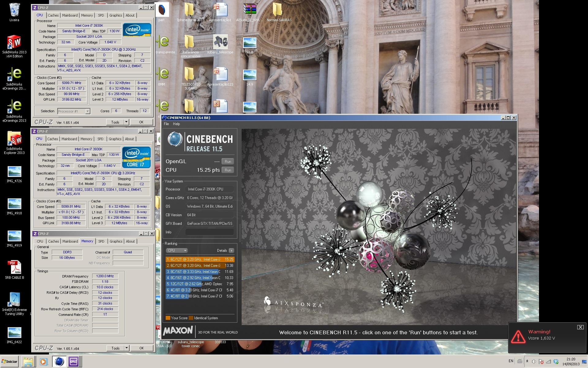
Task: Open SolidWorks eDrawings 20... desktop shortcut
Action: point(14,79)
